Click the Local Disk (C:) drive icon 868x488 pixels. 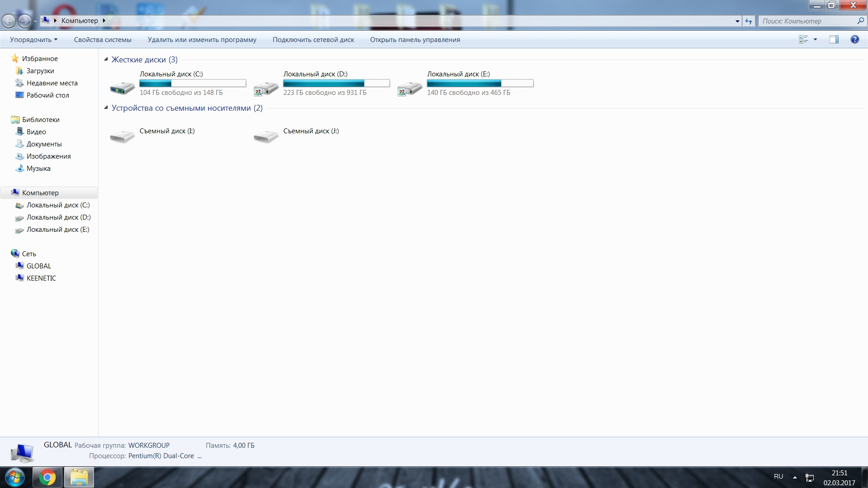[122, 88]
